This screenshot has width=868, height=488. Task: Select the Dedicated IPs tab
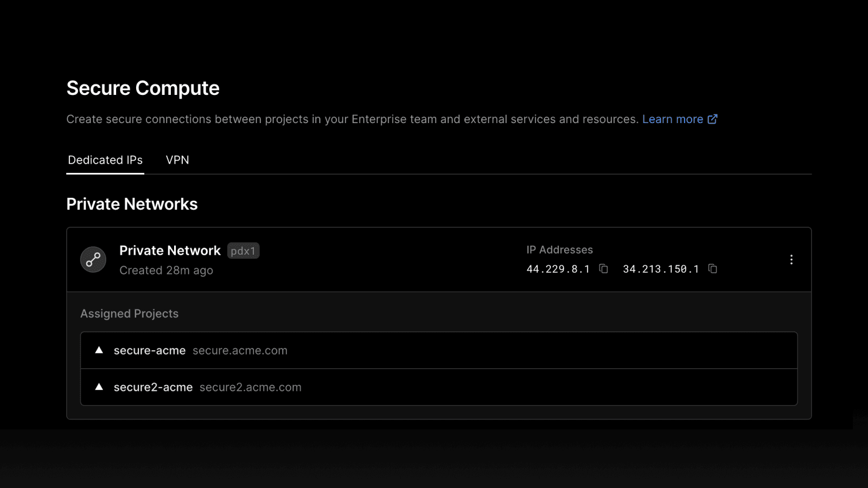coord(105,160)
